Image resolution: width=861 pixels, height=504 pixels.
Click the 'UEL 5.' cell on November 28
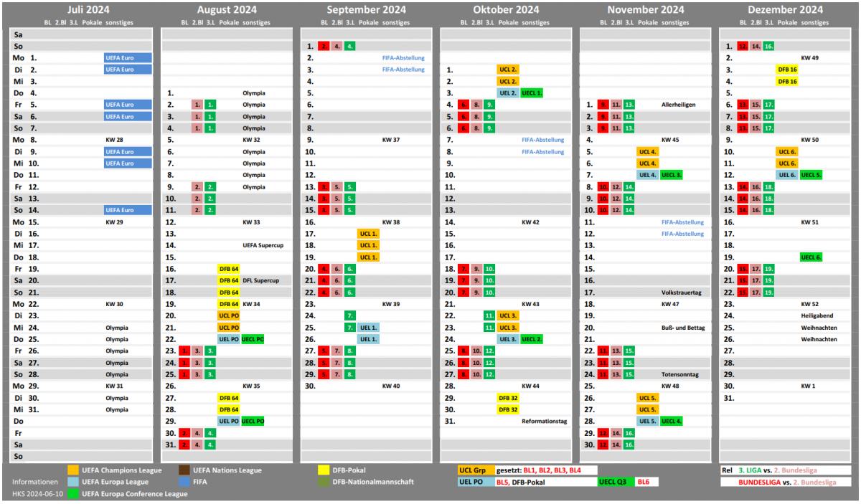[x=648, y=422]
